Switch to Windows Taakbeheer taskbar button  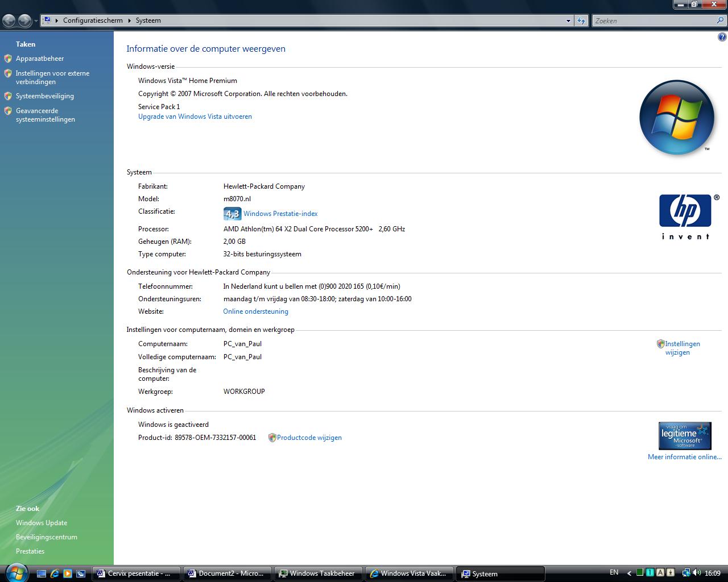[x=318, y=573]
